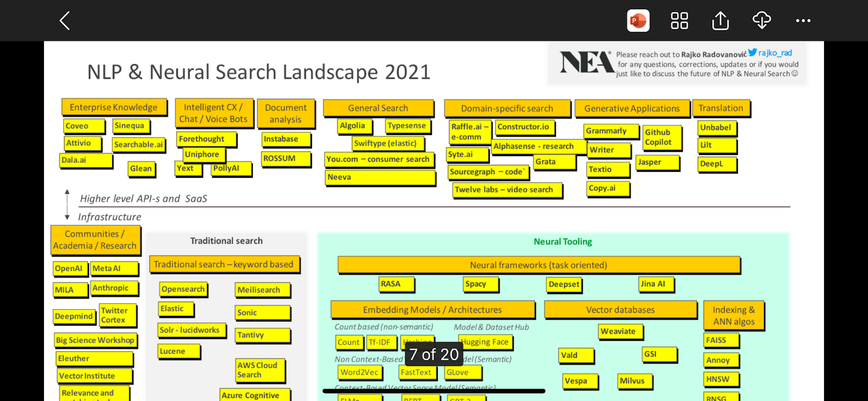Click the 'Searchable.ai' box
Viewport: 868px width, 401px height.
point(138,145)
